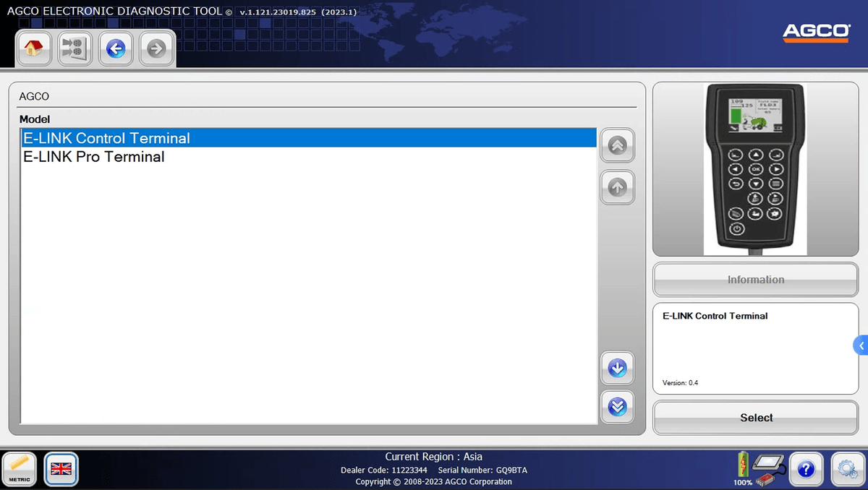Screen dimensions: 868x490
Task: Click the grey forward arrow button
Action: click(x=156, y=48)
